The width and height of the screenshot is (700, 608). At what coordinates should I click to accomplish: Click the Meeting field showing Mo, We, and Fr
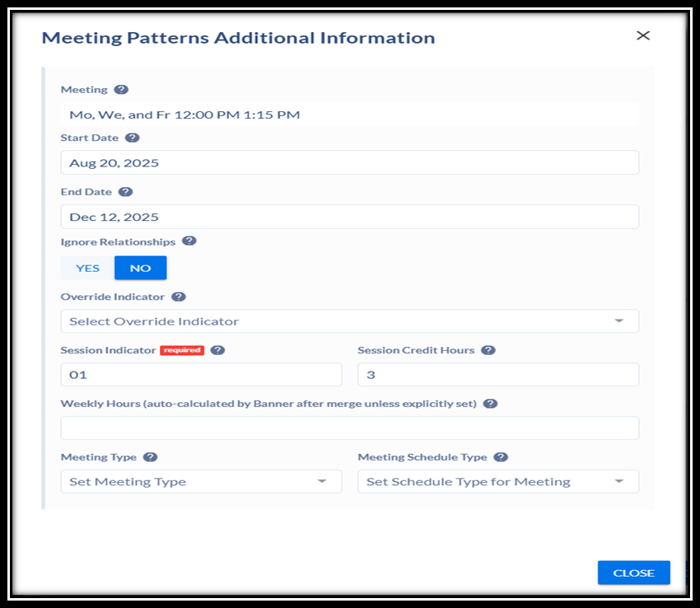pos(349,115)
